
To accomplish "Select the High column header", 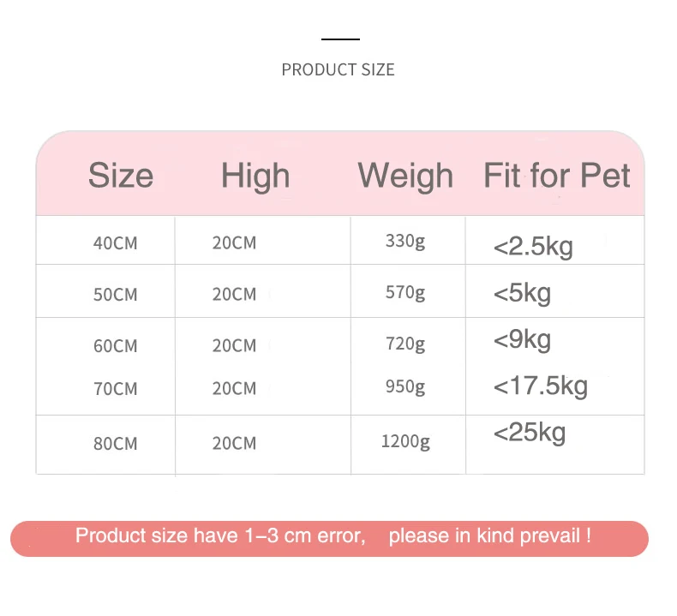I will tap(255, 176).
